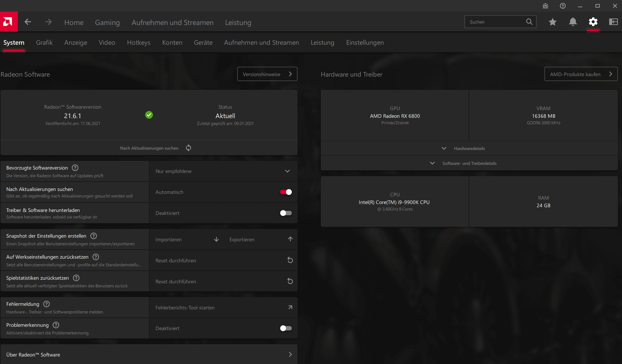Click the sidebar panel toggle icon top right

tap(613, 22)
